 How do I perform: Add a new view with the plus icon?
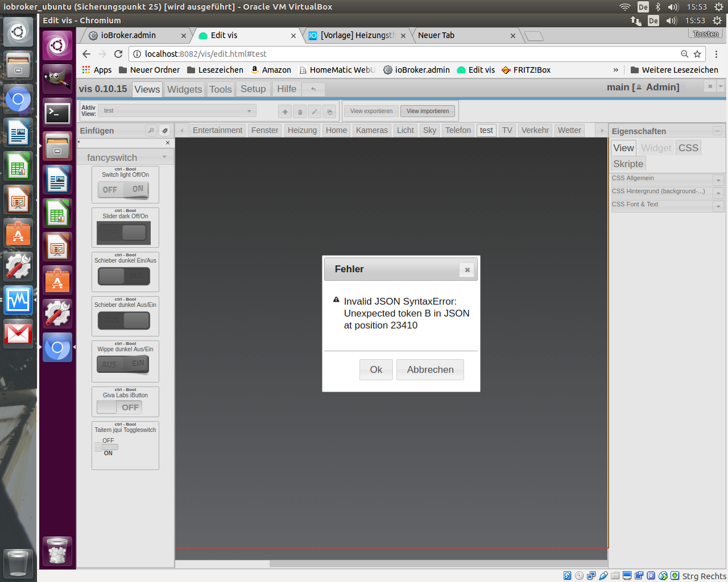285,111
